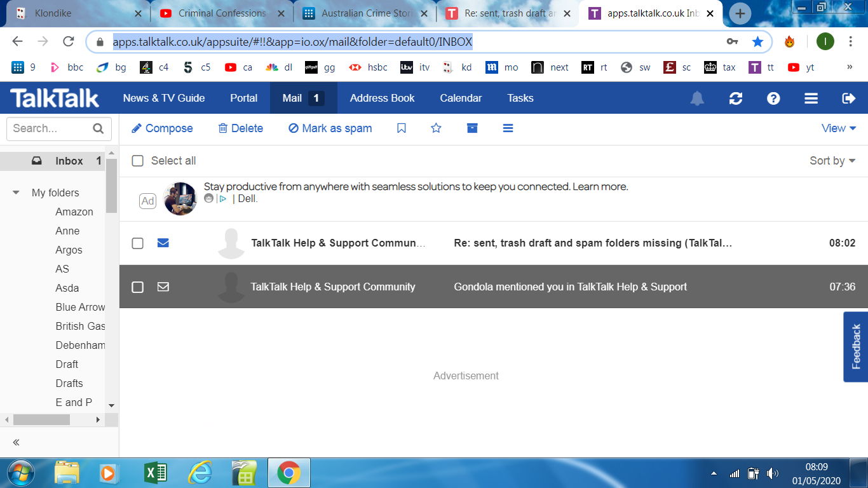The width and height of the screenshot is (868, 488).
Task: Tick the Select all checkbox
Action: (137, 161)
